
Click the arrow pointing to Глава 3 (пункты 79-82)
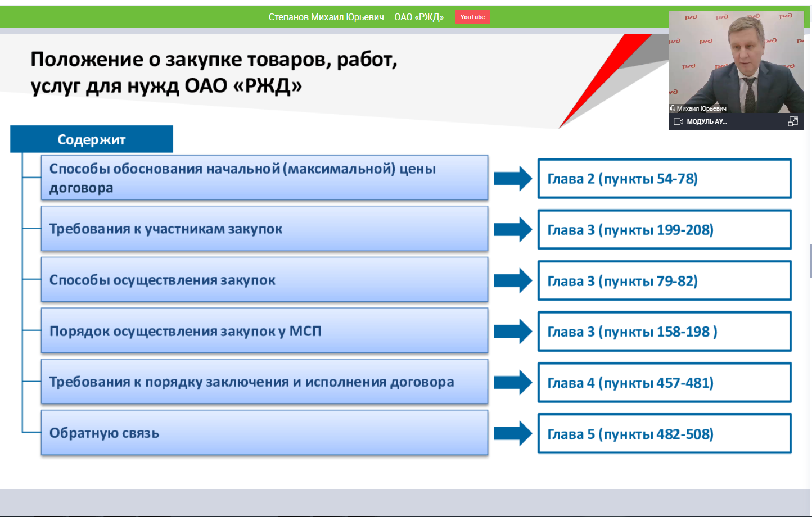pyautogui.click(x=512, y=280)
